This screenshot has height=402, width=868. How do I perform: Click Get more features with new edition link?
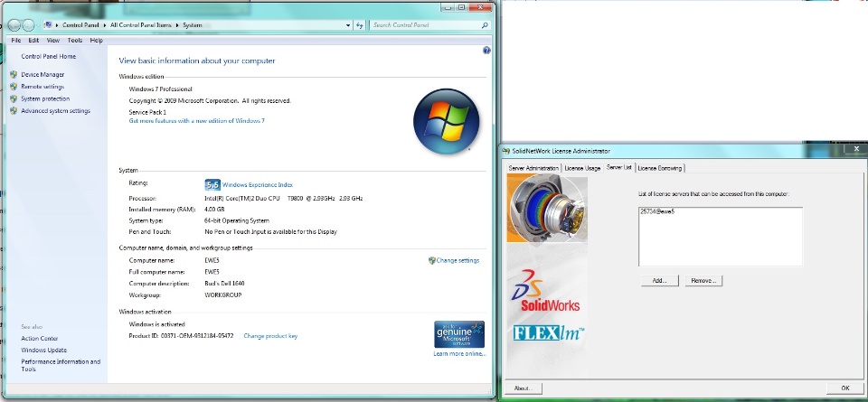[196, 120]
